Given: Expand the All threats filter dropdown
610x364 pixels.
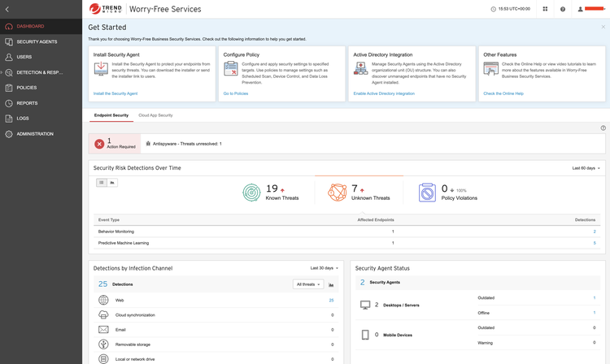Looking at the screenshot, I should (x=308, y=284).
